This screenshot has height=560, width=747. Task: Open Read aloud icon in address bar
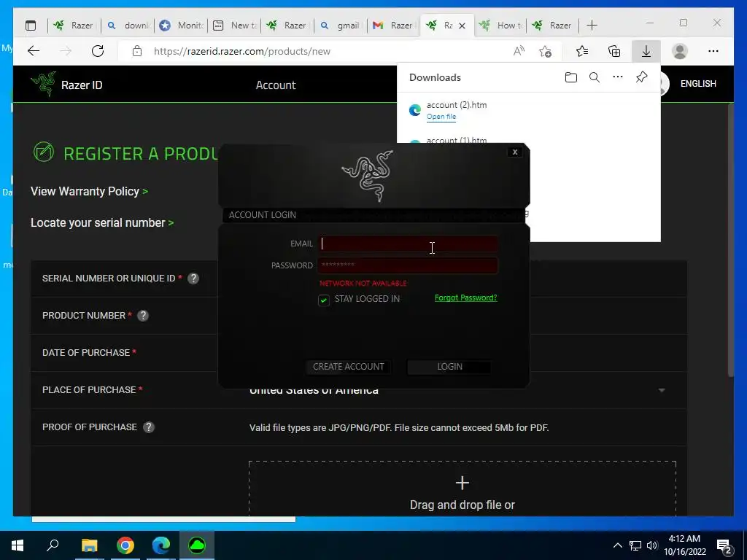click(x=519, y=51)
